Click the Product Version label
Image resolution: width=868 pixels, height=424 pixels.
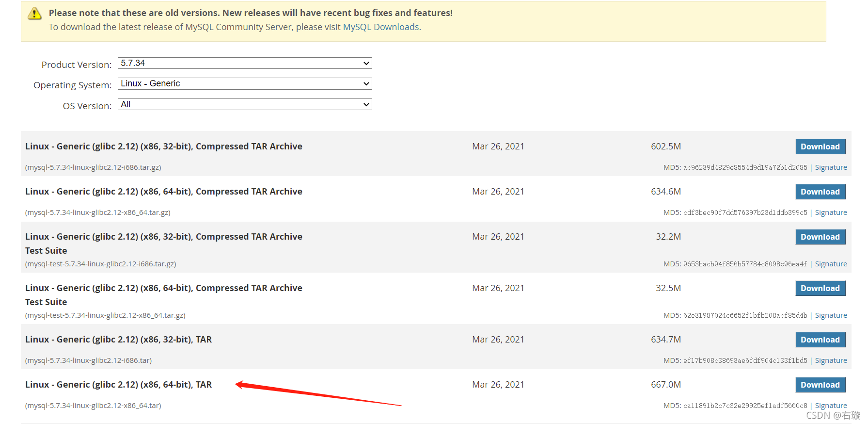[x=77, y=65]
